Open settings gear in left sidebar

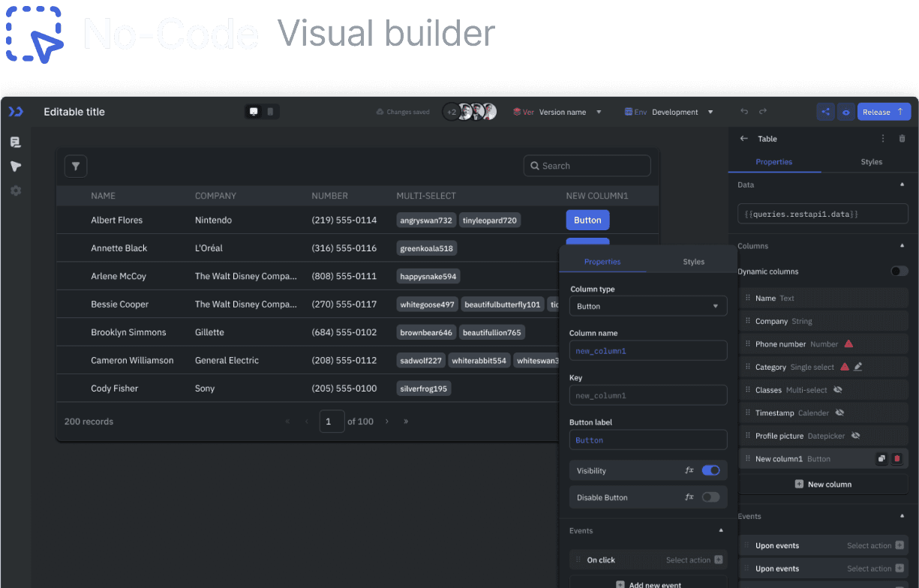[x=16, y=190]
